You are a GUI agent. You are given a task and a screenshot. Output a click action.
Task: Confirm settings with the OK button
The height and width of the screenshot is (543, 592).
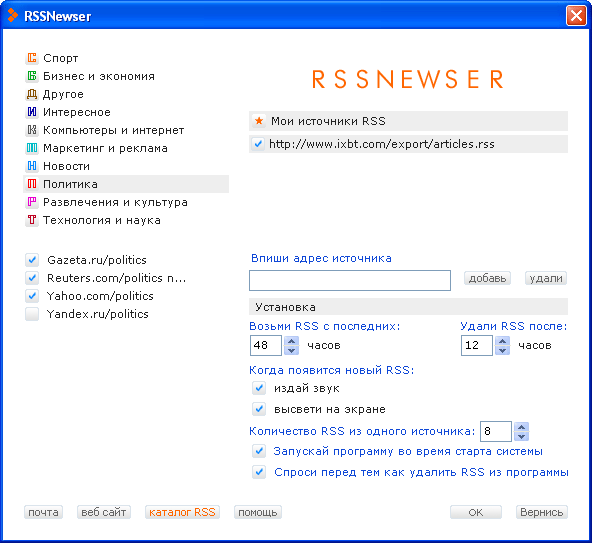click(476, 512)
